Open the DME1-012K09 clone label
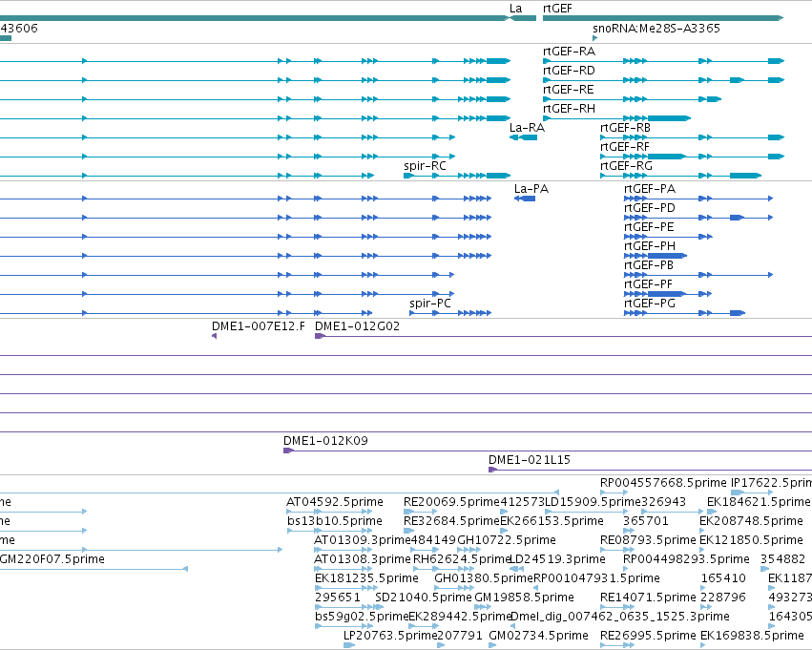This screenshot has height=650, width=812. pyautogui.click(x=325, y=441)
